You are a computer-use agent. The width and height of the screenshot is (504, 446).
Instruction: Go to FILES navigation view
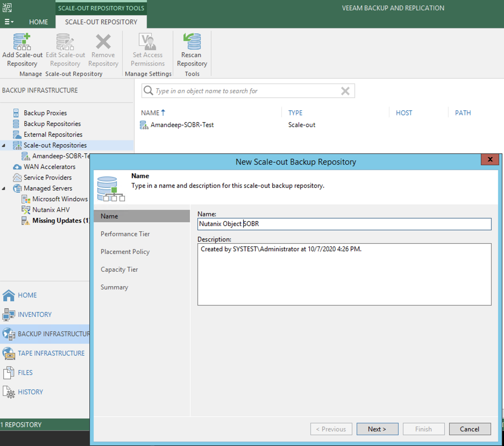point(25,372)
